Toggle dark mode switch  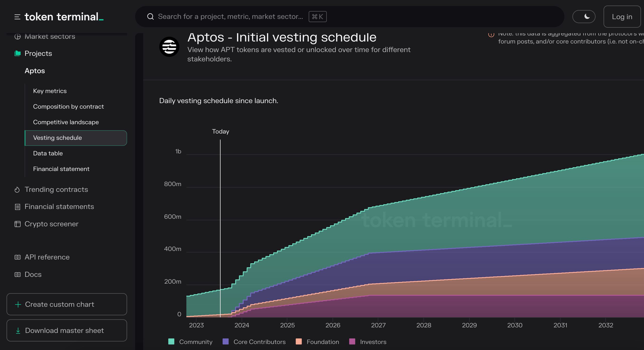pyautogui.click(x=584, y=17)
